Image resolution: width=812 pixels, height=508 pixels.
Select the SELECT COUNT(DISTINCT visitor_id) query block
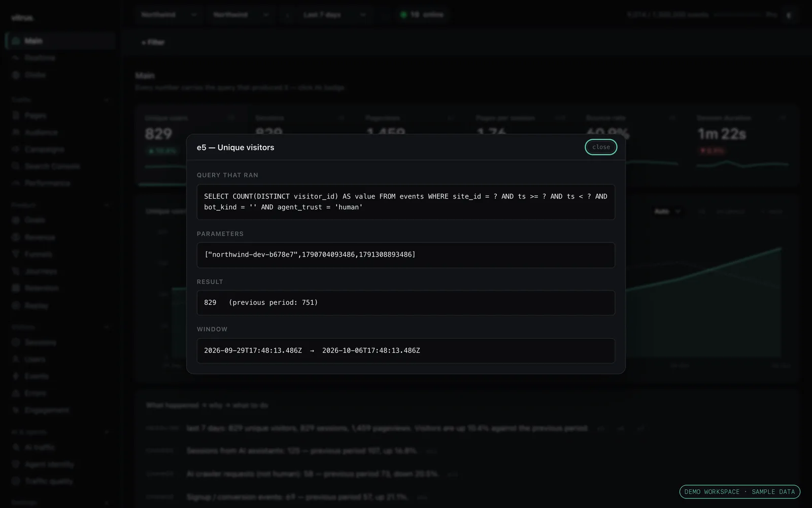pos(405,202)
